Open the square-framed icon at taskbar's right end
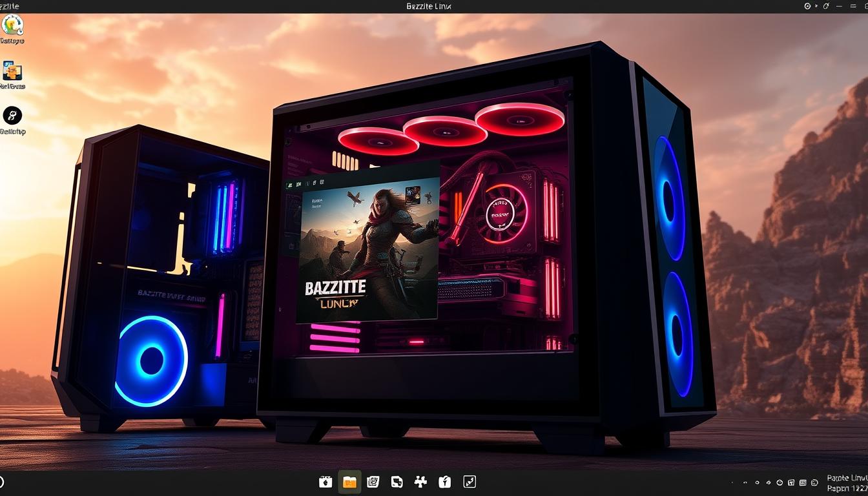868x496 pixels. coord(470,482)
